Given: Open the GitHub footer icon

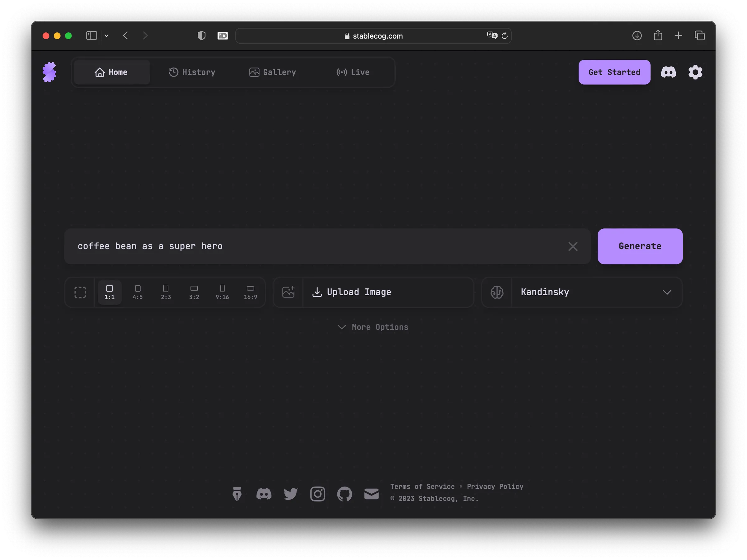Looking at the screenshot, I should tap(345, 494).
